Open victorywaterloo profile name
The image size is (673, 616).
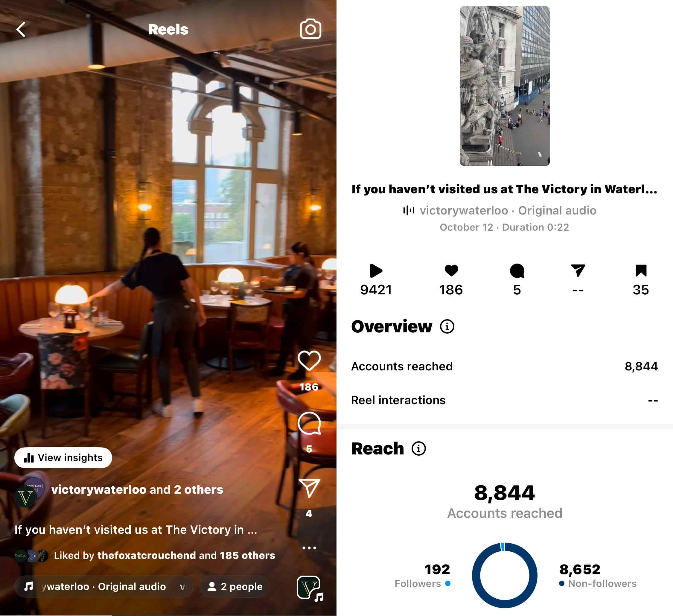pyautogui.click(x=99, y=489)
